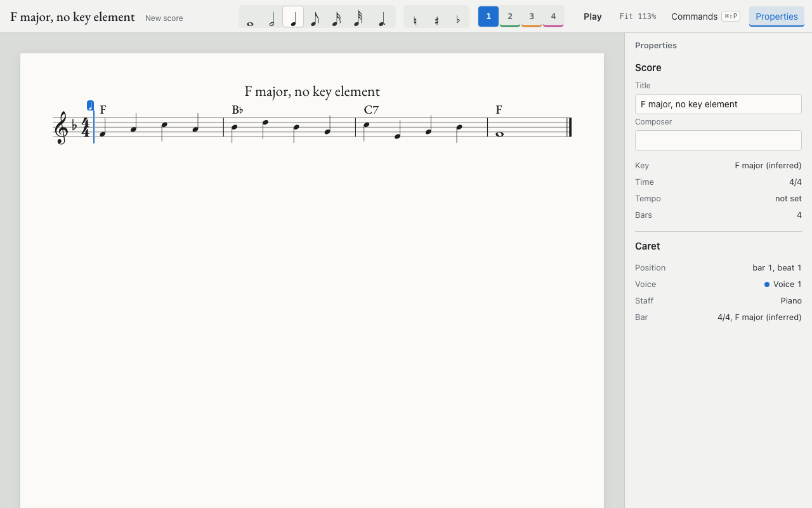The height and width of the screenshot is (508, 812).
Task: Select the half note duration
Action: pyautogui.click(x=272, y=17)
